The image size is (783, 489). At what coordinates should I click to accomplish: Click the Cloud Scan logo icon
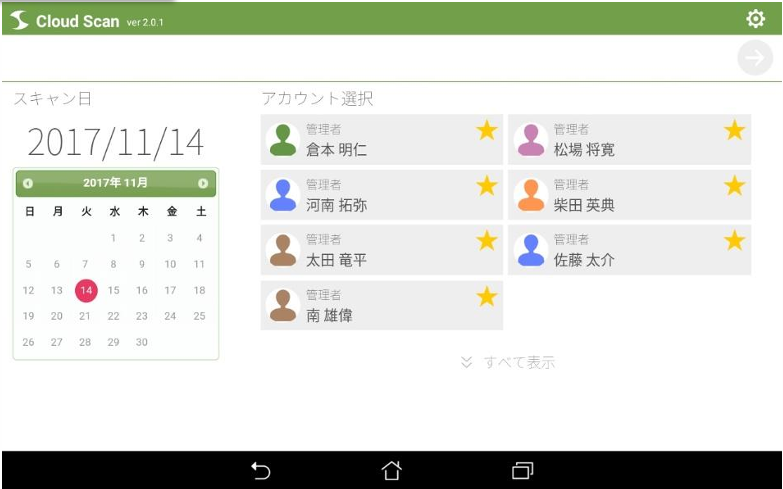click(x=19, y=20)
